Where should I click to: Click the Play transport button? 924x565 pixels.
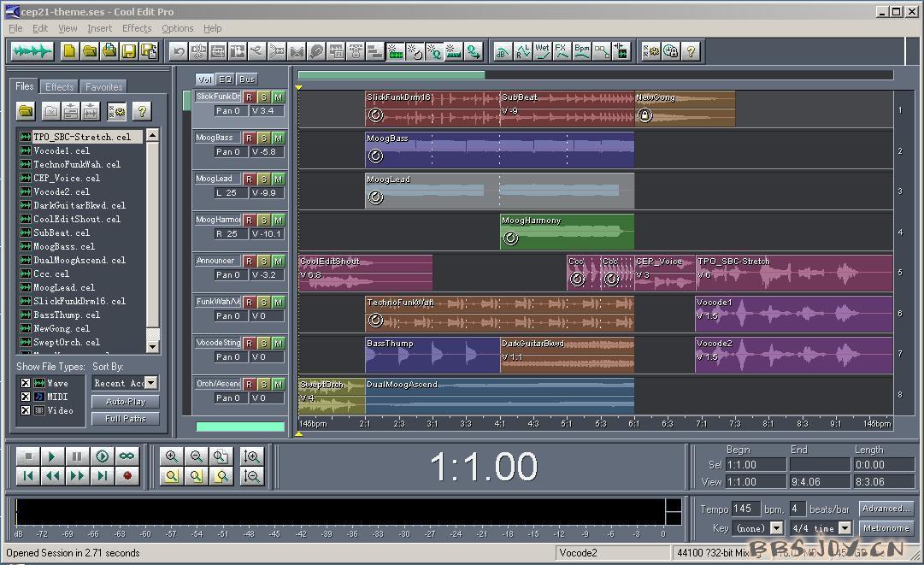(x=52, y=456)
